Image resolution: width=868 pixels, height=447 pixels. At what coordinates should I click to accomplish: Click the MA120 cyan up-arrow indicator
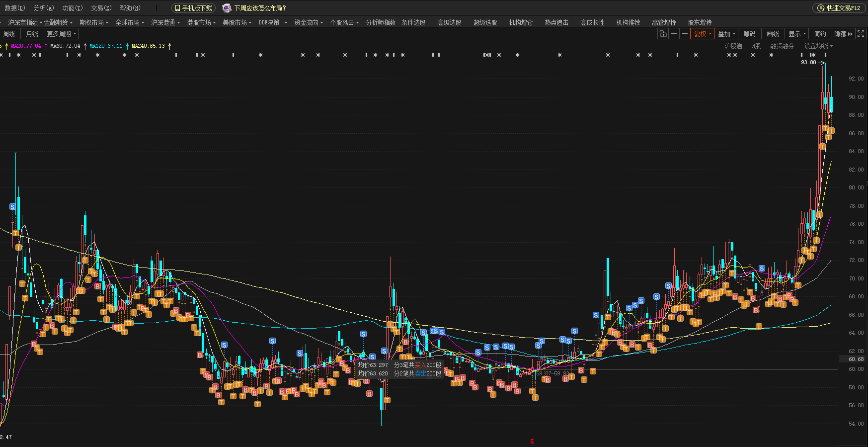tap(128, 46)
